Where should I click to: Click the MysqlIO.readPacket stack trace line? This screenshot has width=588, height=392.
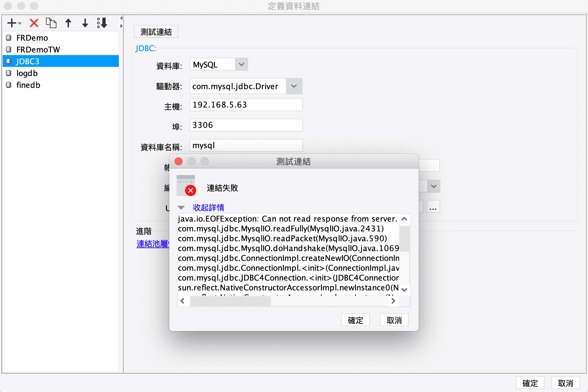pos(283,238)
